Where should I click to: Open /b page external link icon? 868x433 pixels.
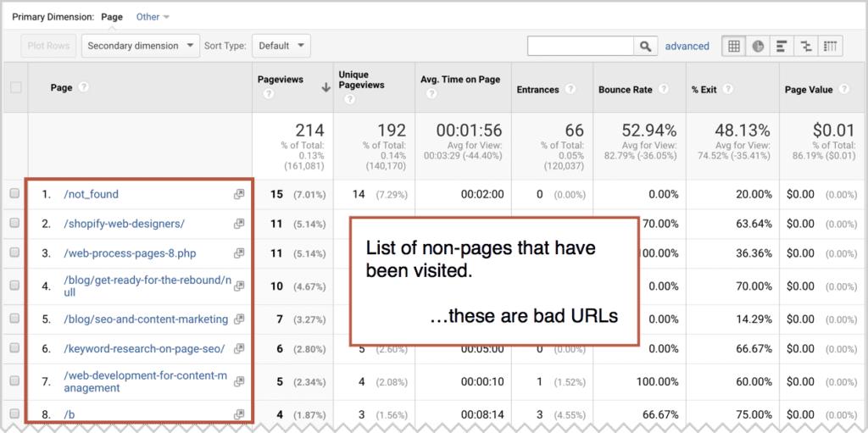tap(238, 414)
